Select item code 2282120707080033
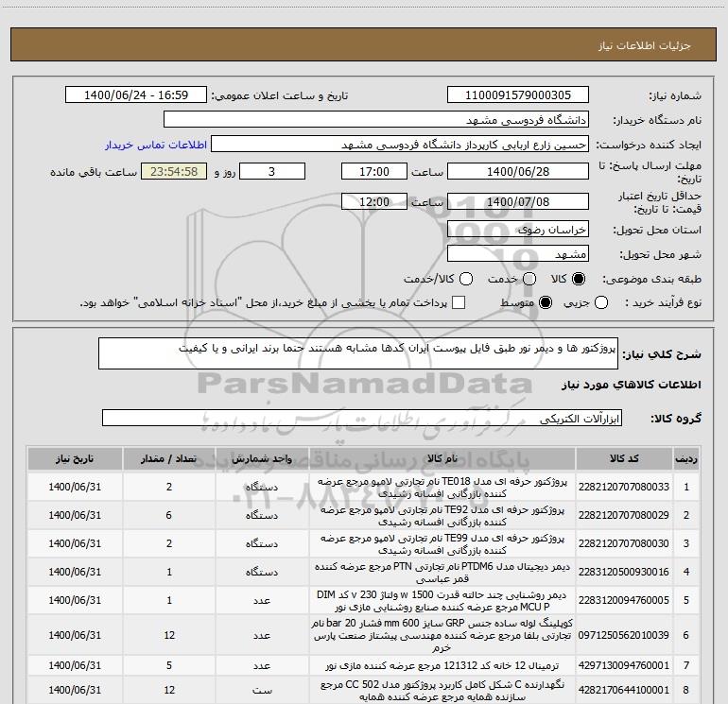The width and height of the screenshot is (728, 704). (x=624, y=487)
